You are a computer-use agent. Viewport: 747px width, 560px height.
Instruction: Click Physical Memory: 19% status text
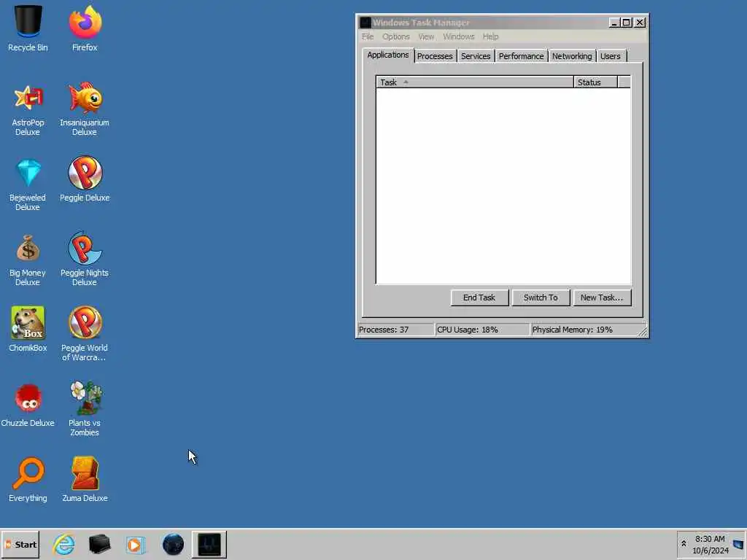click(x=572, y=330)
